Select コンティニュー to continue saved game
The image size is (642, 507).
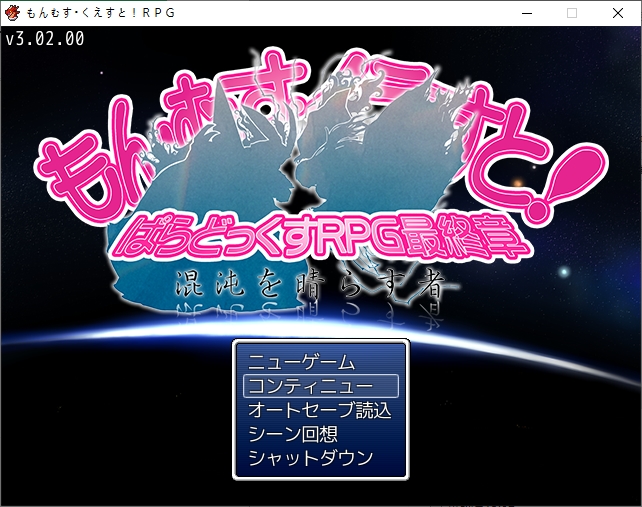(x=321, y=386)
